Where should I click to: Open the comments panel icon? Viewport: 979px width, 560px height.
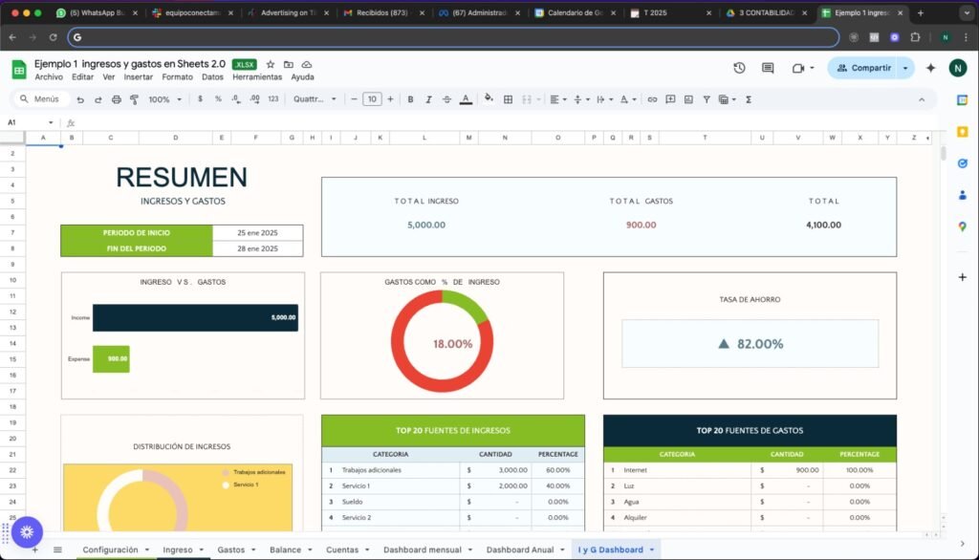click(768, 68)
